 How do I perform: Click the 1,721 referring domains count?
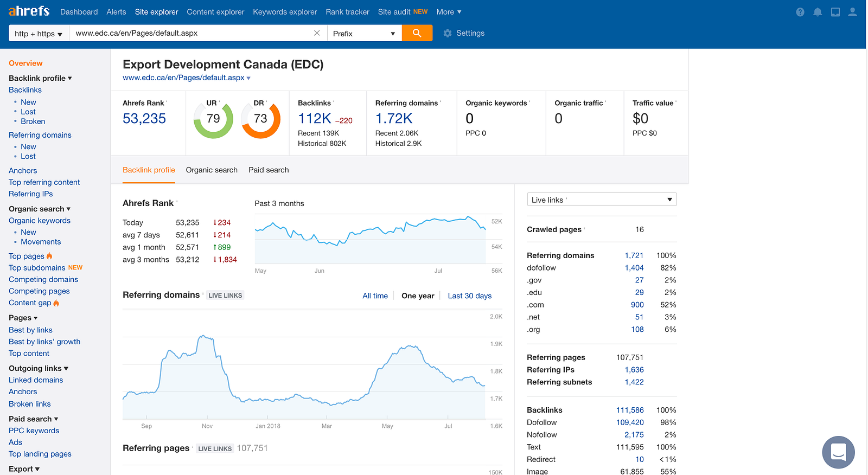pos(634,255)
